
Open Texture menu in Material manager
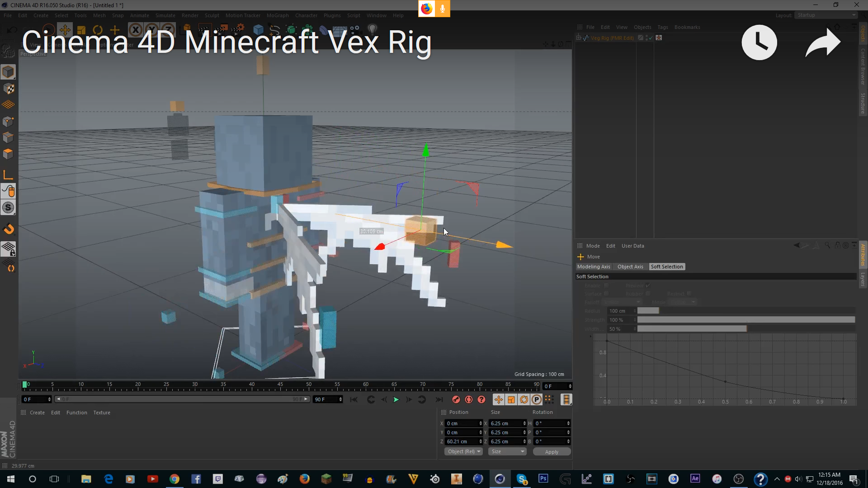[x=102, y=413]
